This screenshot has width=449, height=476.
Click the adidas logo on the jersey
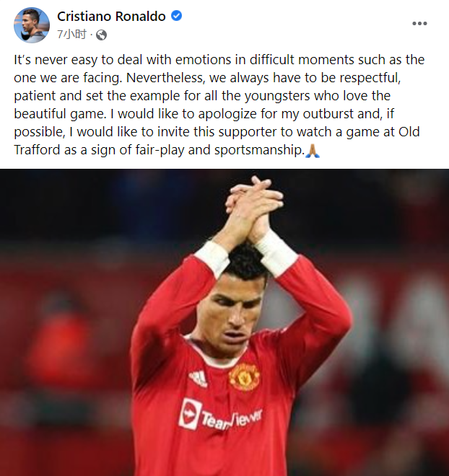pyautogui.click(x=199, y=379)
